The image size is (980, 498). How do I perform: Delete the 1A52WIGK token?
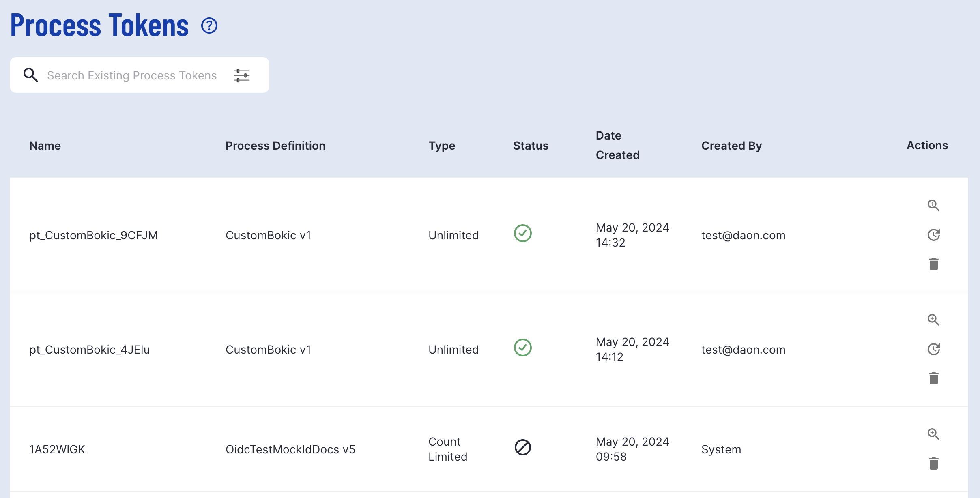933,464
